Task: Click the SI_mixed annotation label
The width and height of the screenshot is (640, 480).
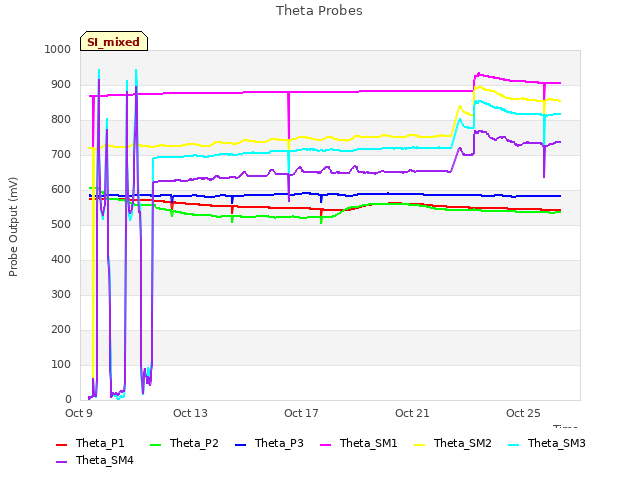Action: 114,41
